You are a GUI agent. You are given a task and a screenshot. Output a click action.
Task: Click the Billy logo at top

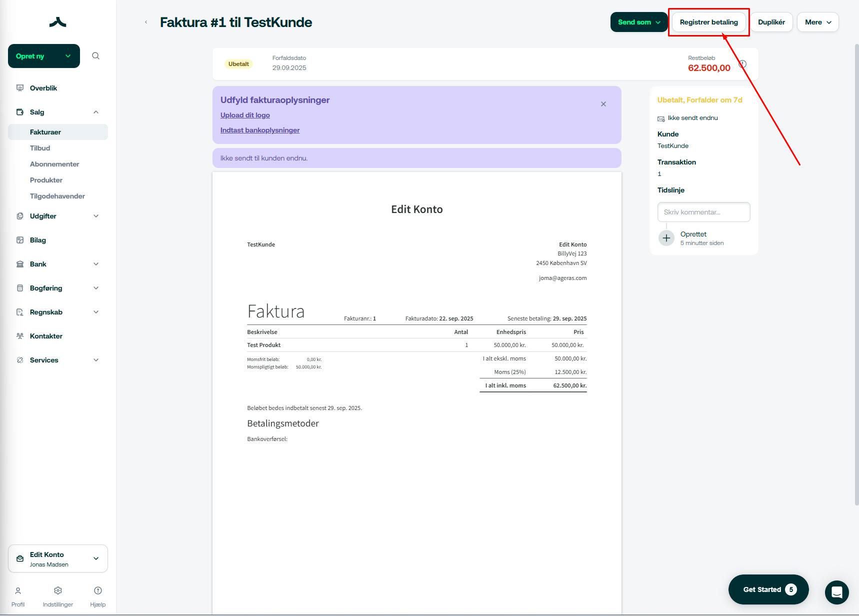click(58, 22)
